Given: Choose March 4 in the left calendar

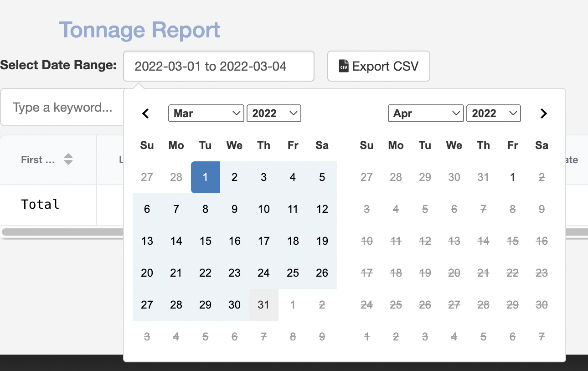Looking at the screenshot, I should tap(293, 177).
